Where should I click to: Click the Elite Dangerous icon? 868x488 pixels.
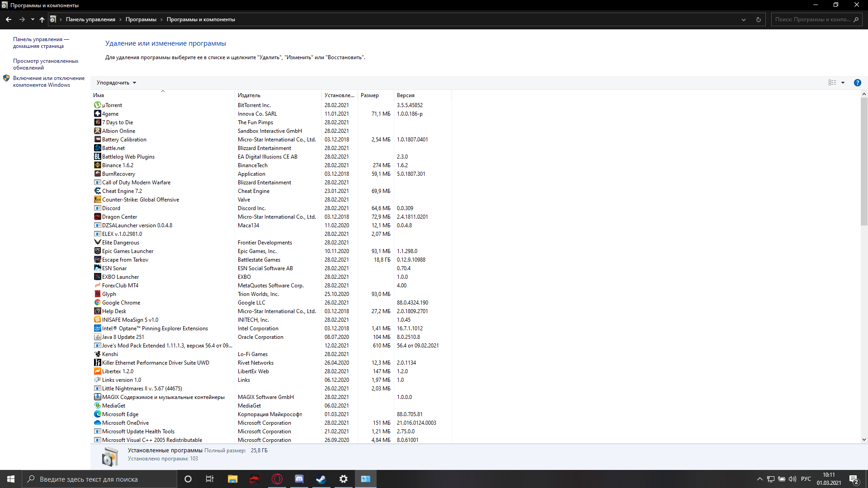click(97, 243)
